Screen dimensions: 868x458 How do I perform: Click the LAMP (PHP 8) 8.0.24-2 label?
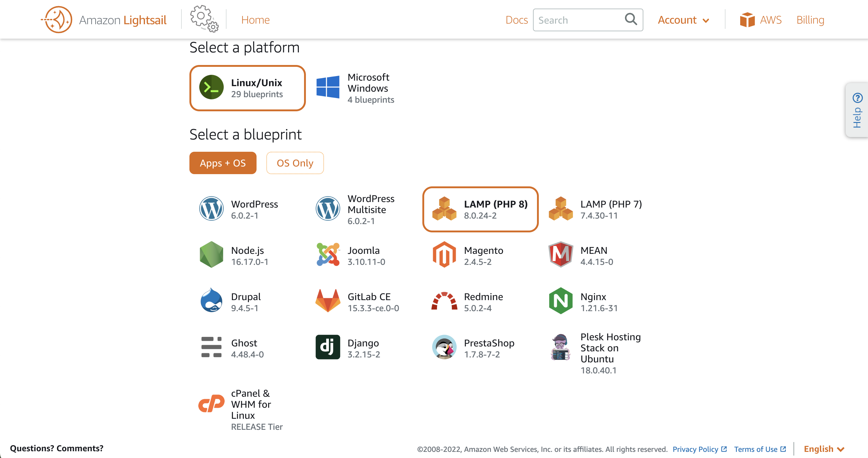(496, 210)
